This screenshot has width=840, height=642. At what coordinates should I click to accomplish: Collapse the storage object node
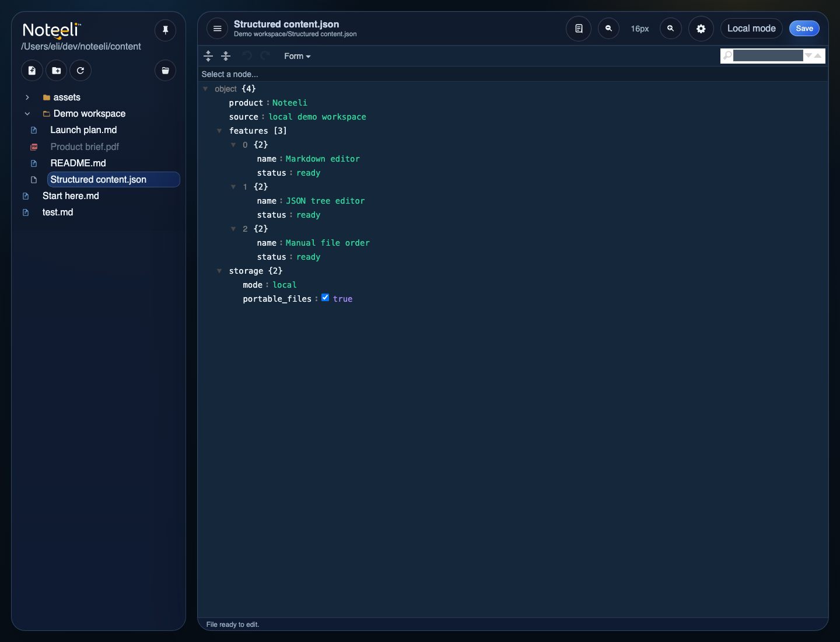(x=219, y=271)
